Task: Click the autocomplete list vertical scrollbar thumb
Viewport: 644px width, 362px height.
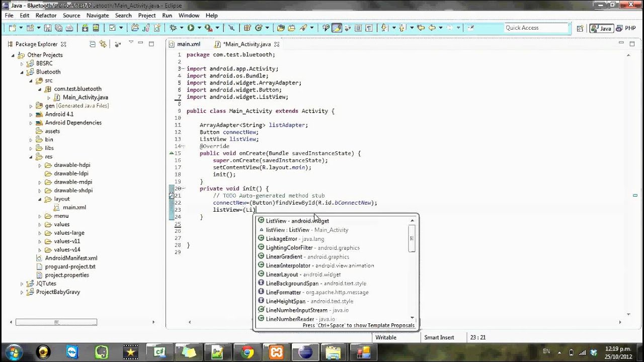Action: point(412,238)
